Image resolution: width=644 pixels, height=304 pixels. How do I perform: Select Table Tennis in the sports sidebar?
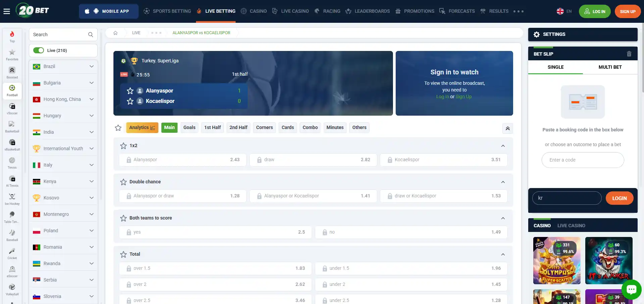pyautogui.click(x=12, y=218)
